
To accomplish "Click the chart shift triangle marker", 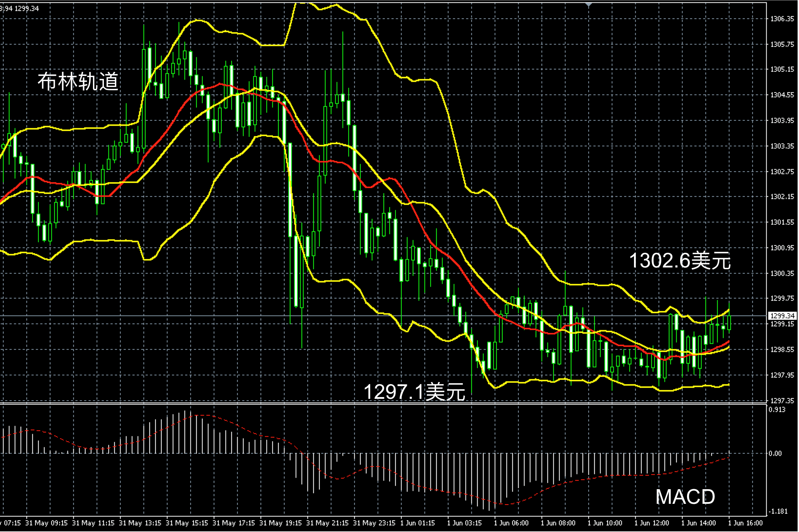I will click(588, 5).
